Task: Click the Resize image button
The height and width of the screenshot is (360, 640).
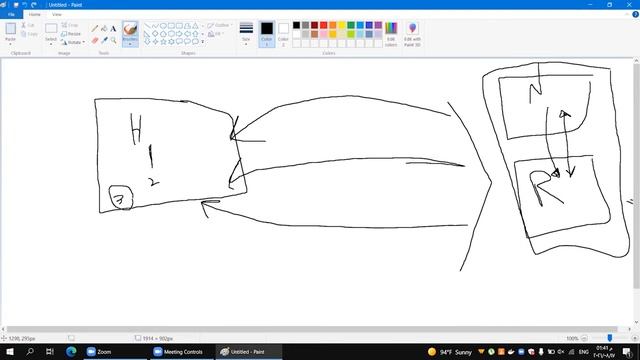Action: 71,34
